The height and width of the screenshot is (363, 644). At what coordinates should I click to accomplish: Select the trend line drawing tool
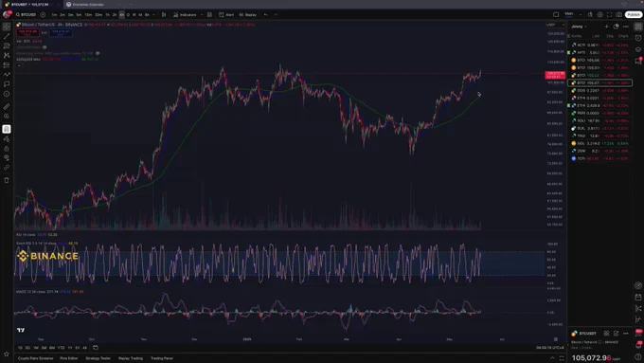(7, 36)
